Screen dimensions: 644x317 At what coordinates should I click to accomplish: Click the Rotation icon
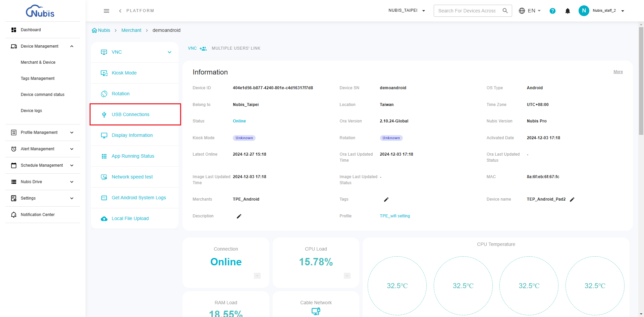coord(104,94)
